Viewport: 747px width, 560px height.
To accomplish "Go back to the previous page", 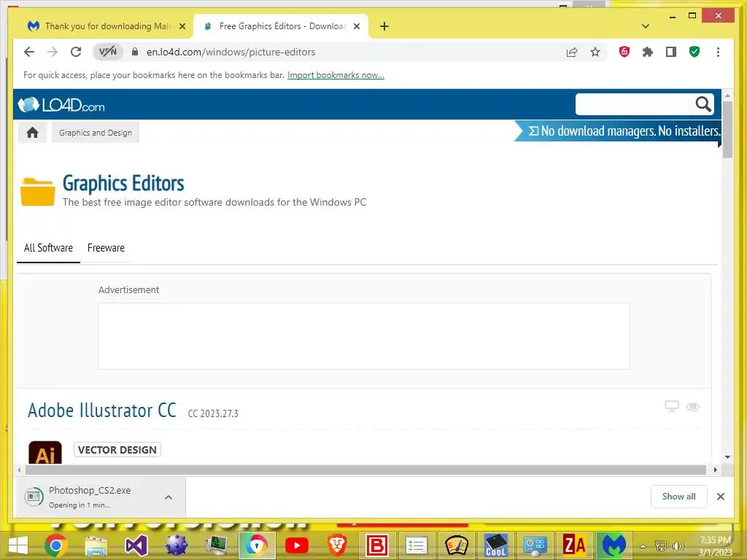I will point(29,52).
